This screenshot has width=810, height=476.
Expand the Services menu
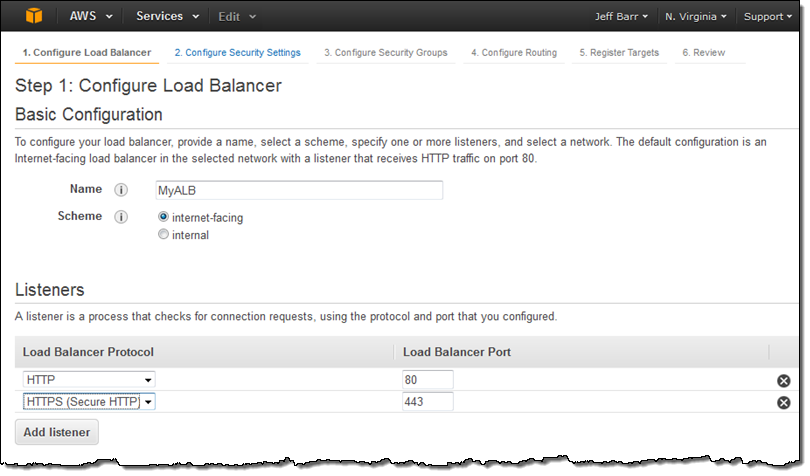pyautogui.click(x=166, y=16)
